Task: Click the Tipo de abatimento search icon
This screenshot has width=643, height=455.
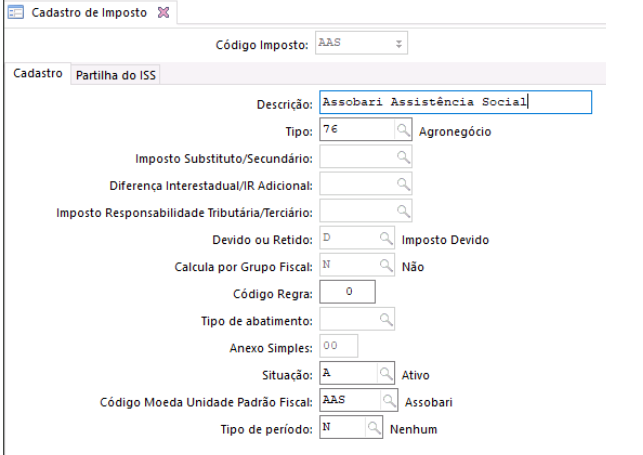Action: [x=385, y=319]
